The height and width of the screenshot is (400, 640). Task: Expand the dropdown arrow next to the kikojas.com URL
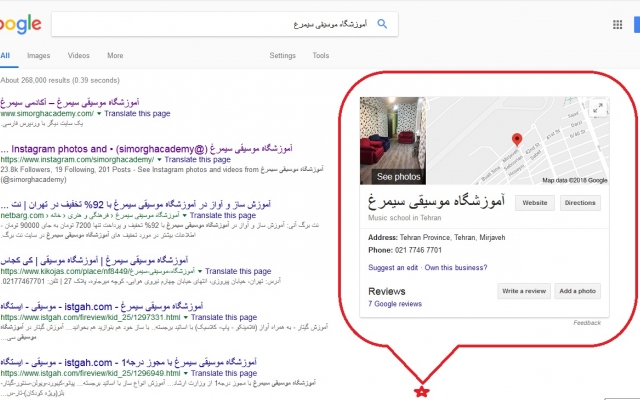pos(200,271)
